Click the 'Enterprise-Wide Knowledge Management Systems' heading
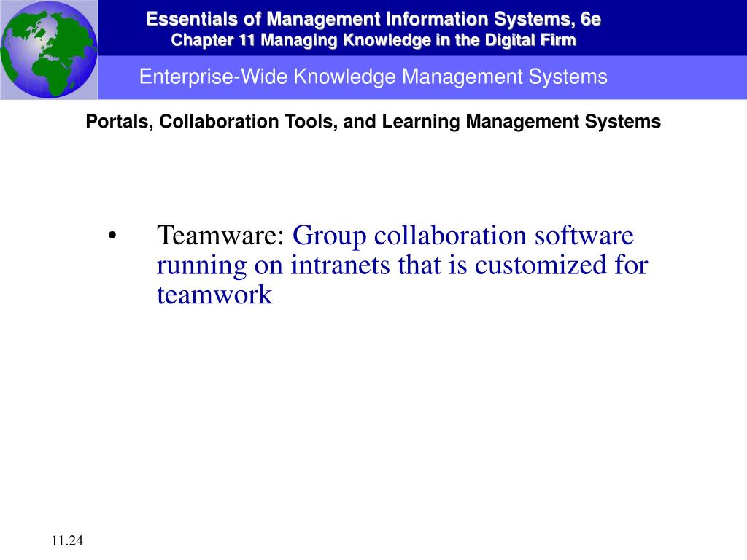Image resolution: width=747 pixels, height=560 pixels. tap(373, 77)
